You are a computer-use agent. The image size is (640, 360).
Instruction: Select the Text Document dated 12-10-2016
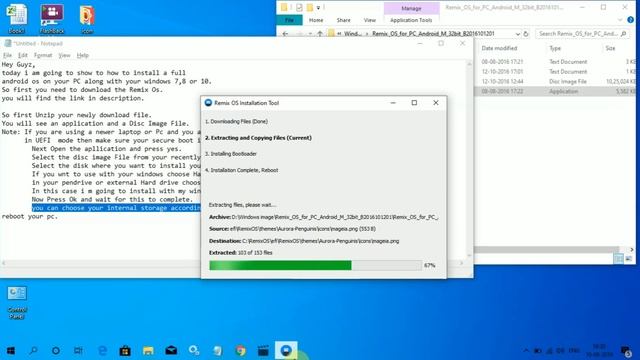[x=555, y=71]
